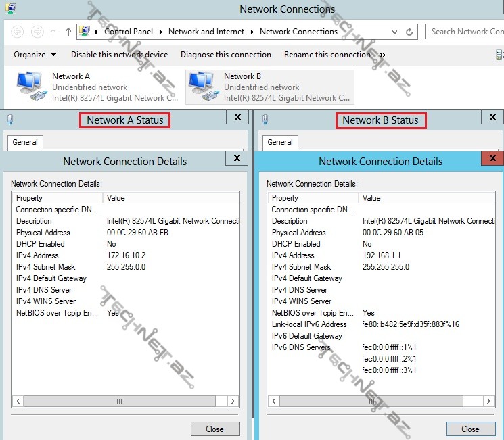Click the Forward navigation arrow

(x=38, y=32)
